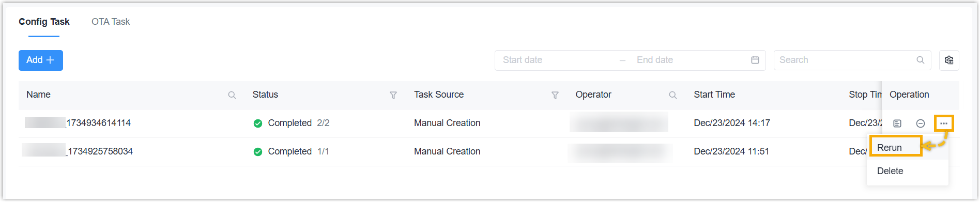Click the stop circle icon for first task
This screenshot has height=202, width=980.
921,123
